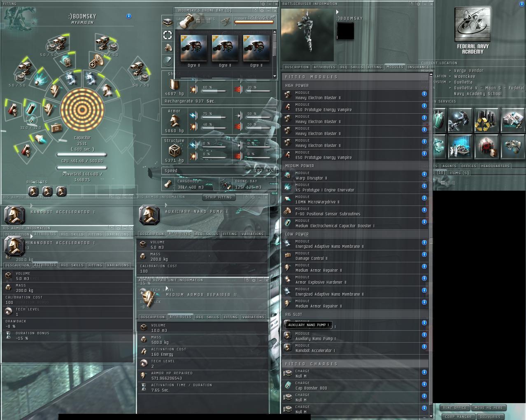
Task: Open the Agents tab in station panel
Action: (x=449, y=166)
